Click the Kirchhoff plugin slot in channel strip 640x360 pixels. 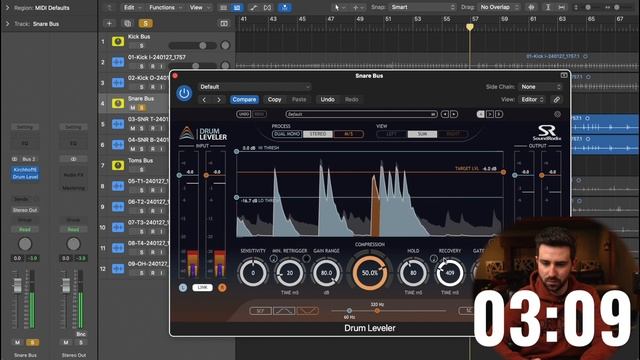pos(25,169)
